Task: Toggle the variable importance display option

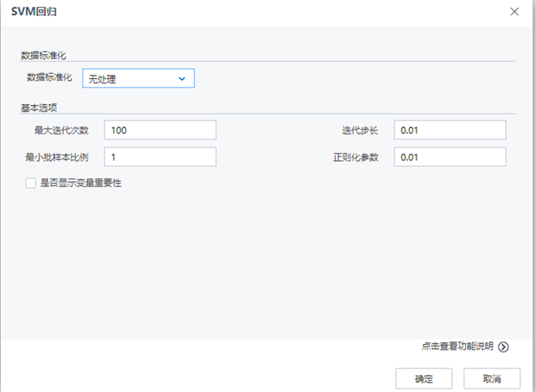Action: (x=30, y=182)
